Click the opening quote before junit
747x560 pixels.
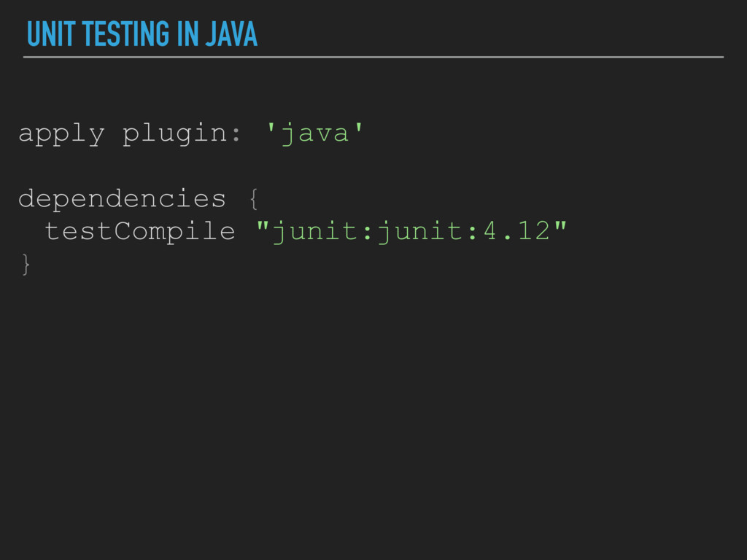pos(263,226)
